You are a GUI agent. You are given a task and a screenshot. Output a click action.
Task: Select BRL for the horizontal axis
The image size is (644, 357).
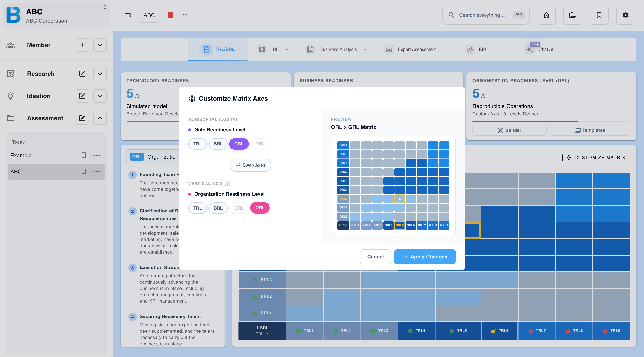pos(218,144)
